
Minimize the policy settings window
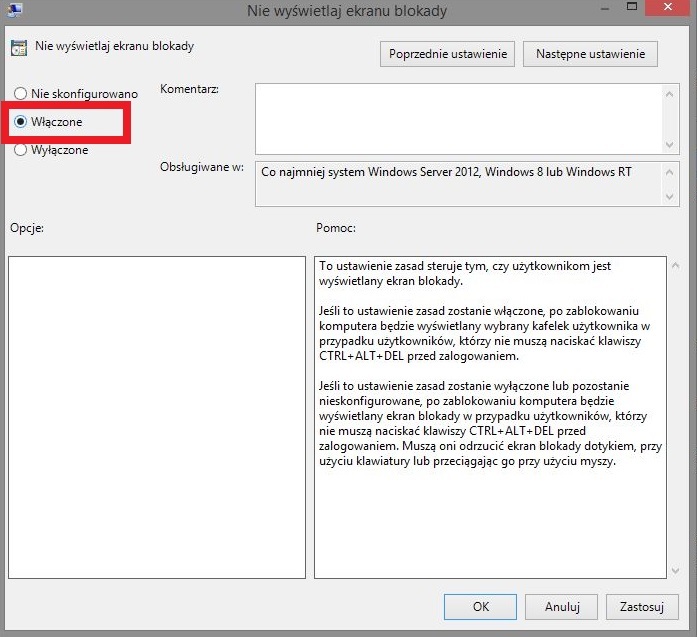605,8
